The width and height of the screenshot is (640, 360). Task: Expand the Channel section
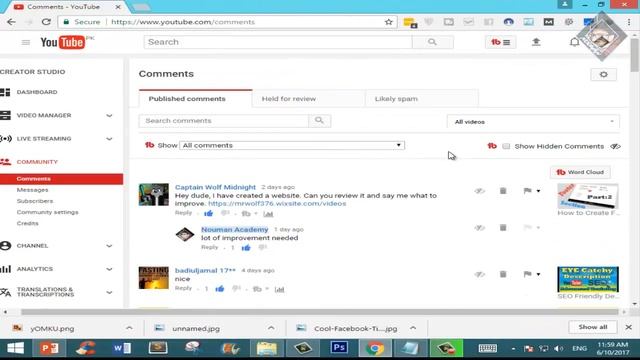tap(109, 246)
